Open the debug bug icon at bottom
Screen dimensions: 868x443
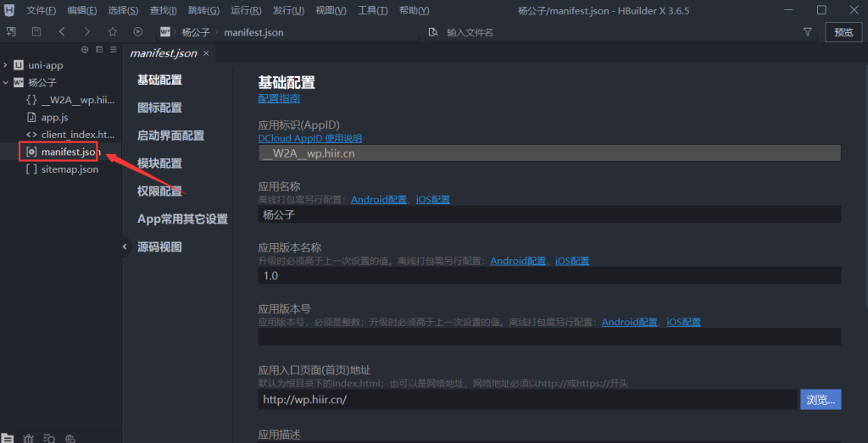click(x=29, y=439)
